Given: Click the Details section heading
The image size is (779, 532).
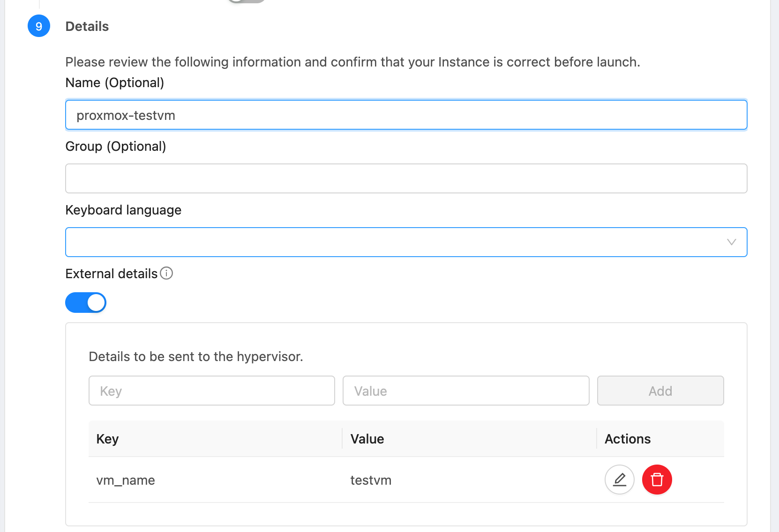Looking at the screenshot, I should point(87,26).
